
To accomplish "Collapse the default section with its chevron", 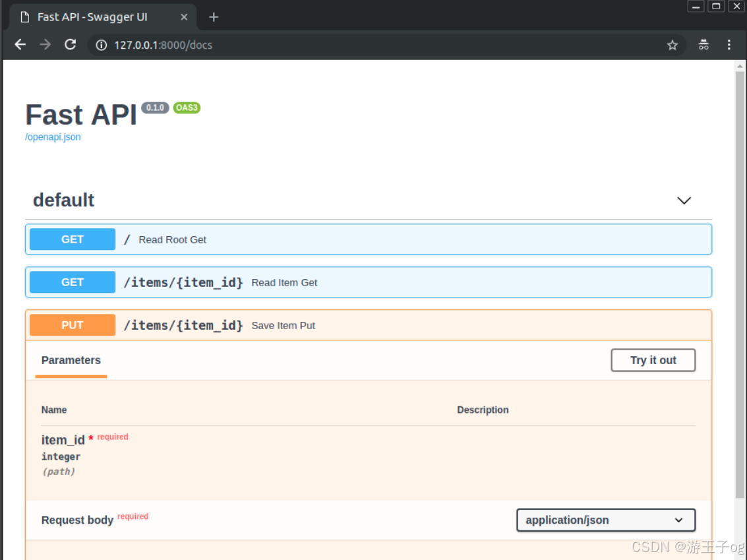I will pos(684,201).
